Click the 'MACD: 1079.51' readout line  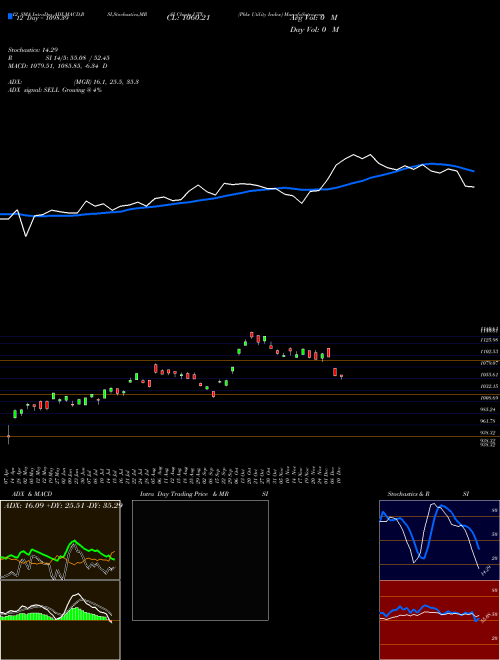[58, 66]
